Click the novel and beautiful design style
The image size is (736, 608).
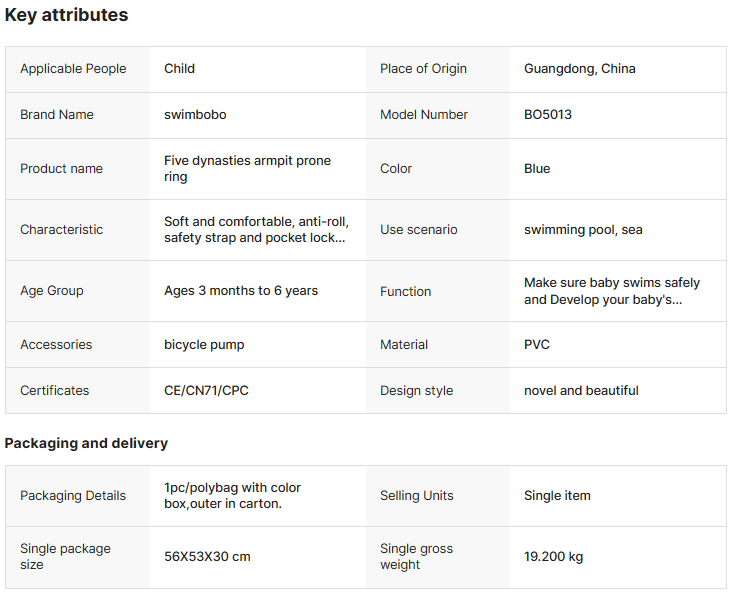pos(581,391)
